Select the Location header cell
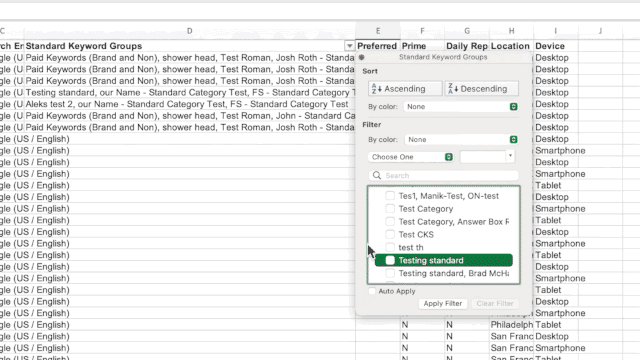The width and height of the screenshot is (640, 360). (x=511, y=46)
